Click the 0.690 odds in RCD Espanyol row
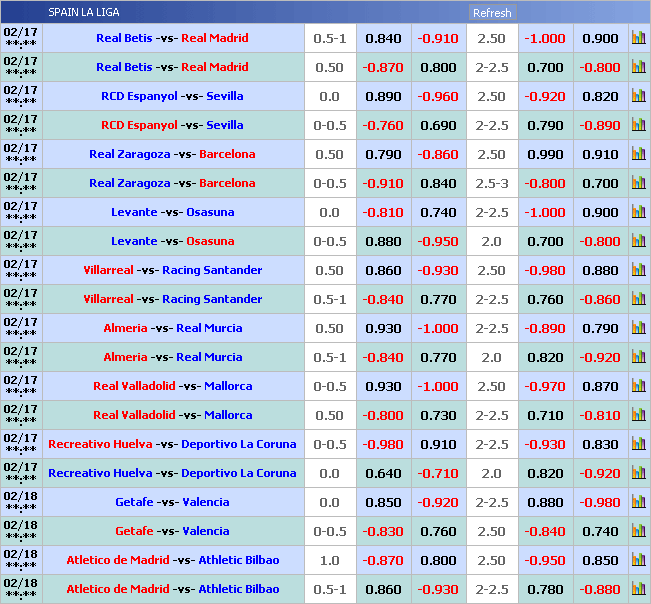The width and height of the screenshot is (651, 604). point(438,126)
